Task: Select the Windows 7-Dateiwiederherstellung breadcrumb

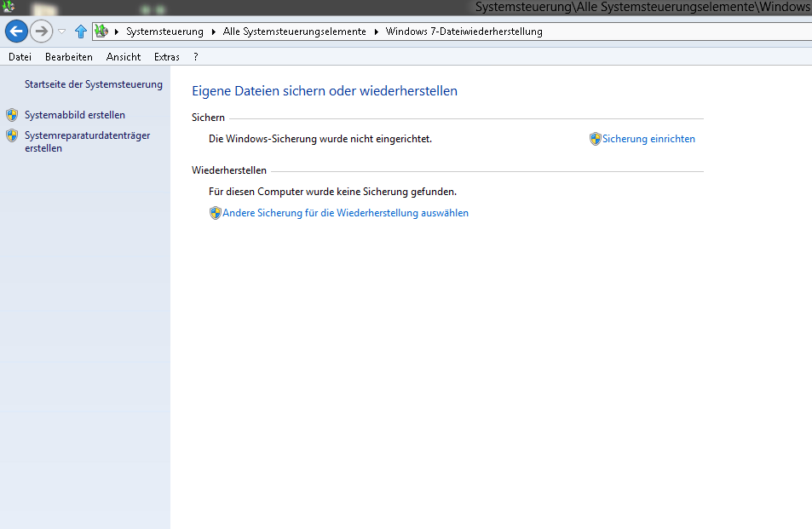Action: 464,32
